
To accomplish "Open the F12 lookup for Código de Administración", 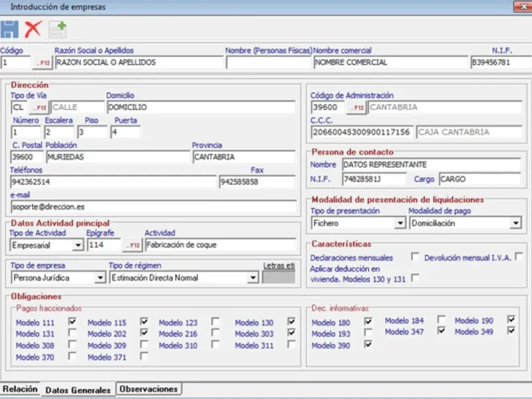I will pyautogui.click(x=356, y=107).
